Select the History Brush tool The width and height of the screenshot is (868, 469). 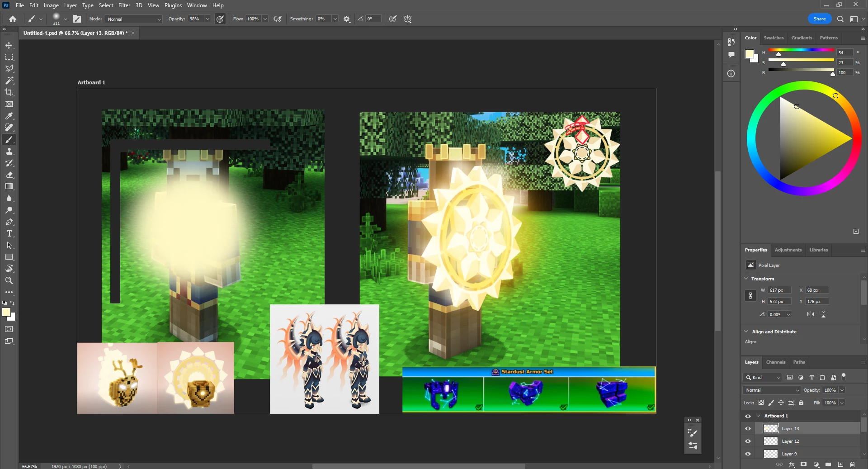pos(9,163)
